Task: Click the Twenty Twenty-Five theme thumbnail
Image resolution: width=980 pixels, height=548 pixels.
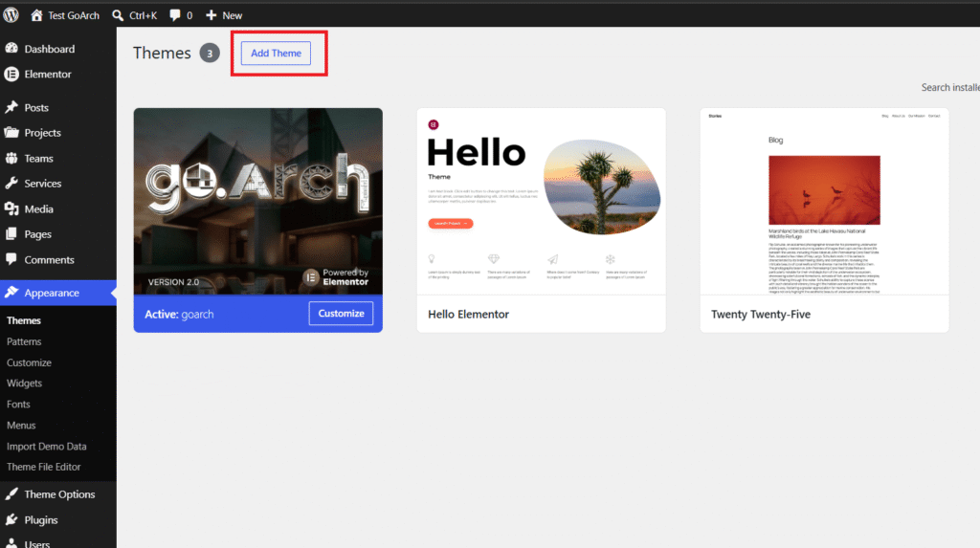Action: (824, 201)
